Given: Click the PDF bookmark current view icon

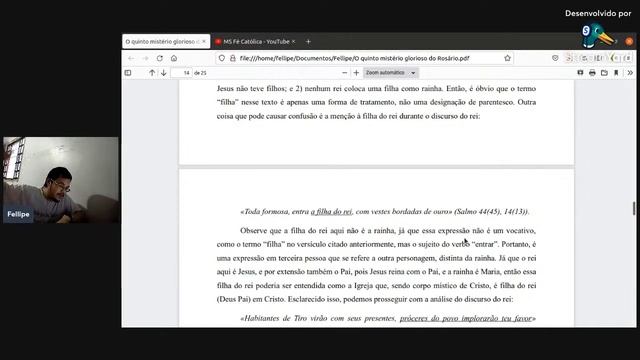Looking at the screenshot, I should 616,73.
